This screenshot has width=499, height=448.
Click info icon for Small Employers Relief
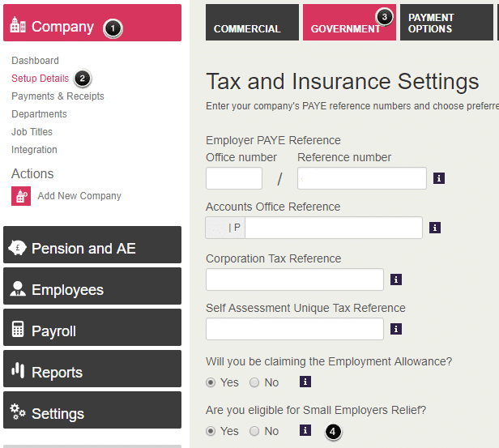coord(305,430)
